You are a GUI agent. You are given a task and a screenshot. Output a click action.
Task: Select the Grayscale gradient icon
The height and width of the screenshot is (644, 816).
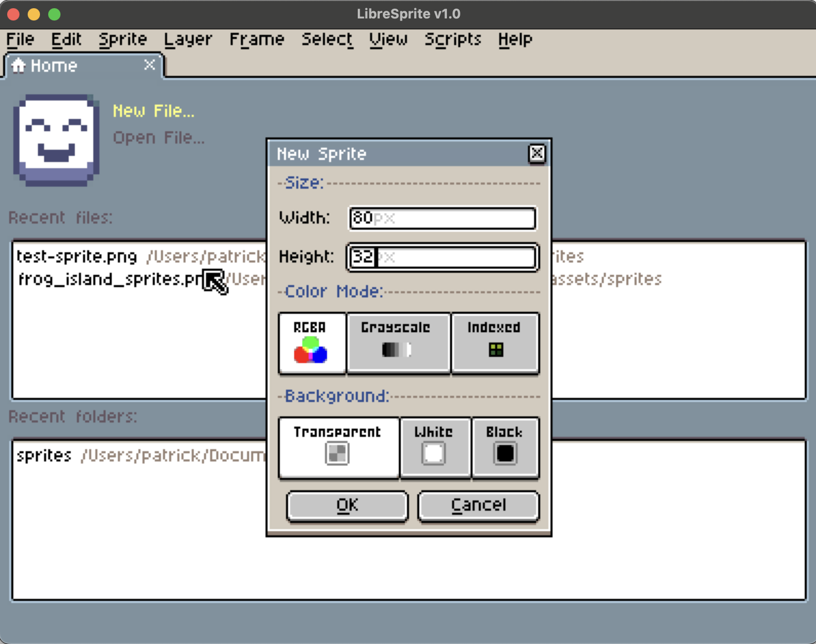click(397, 350)
